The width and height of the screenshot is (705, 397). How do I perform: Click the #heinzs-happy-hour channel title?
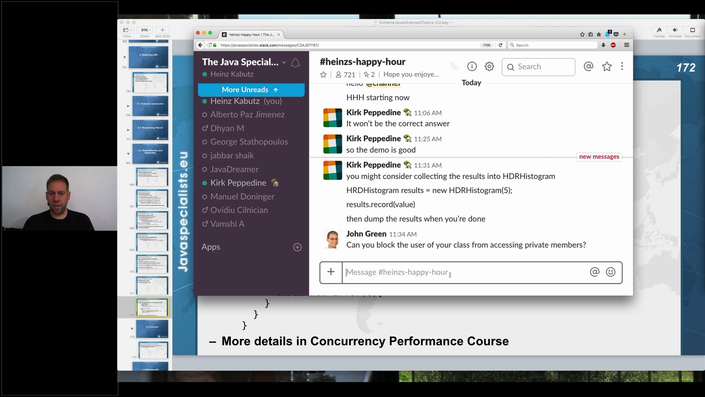pos(362,62)
